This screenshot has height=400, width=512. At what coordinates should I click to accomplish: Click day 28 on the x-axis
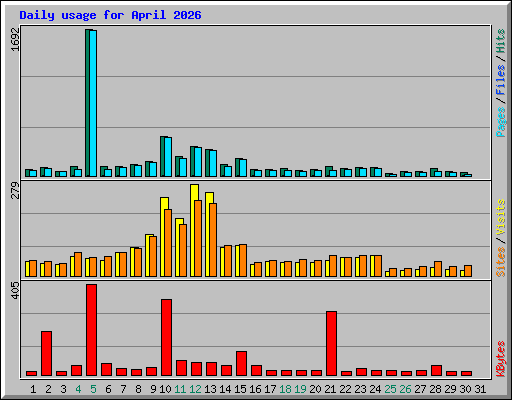click(x=435, y=389)
